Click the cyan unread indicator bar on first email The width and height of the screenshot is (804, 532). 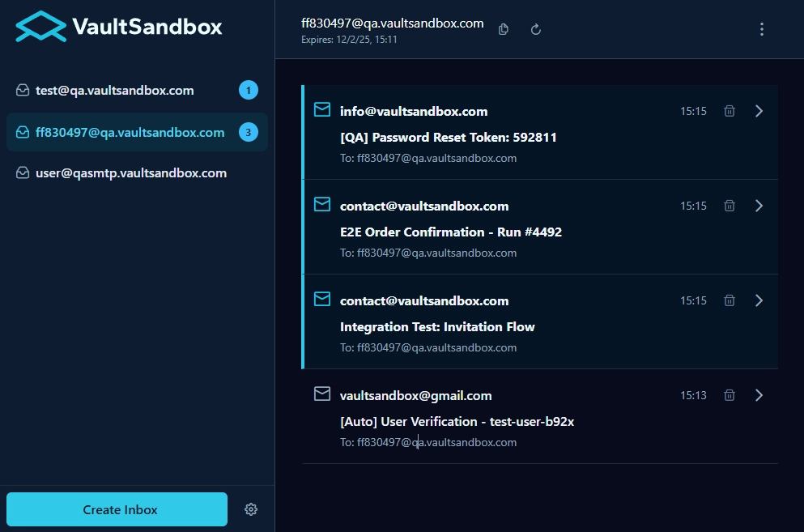tap(304, 132)
